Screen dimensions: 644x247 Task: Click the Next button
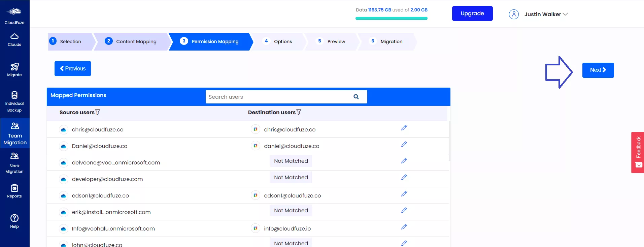point(598,70)
